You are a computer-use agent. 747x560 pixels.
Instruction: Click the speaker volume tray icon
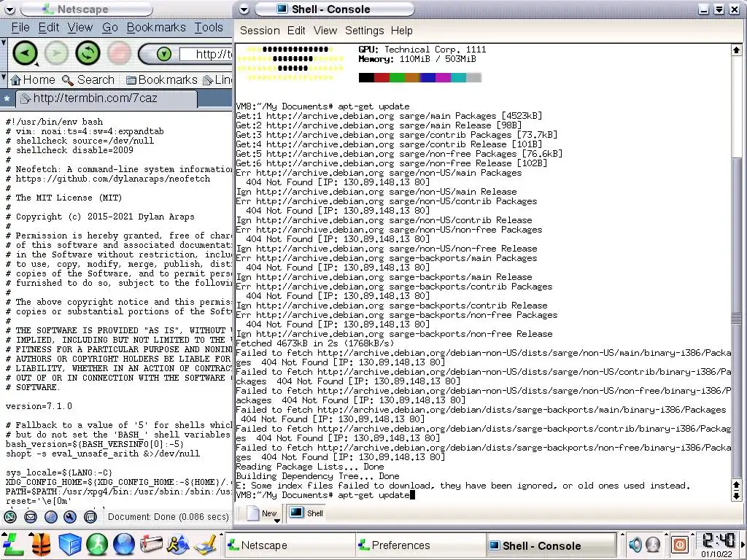pos(635,544)
